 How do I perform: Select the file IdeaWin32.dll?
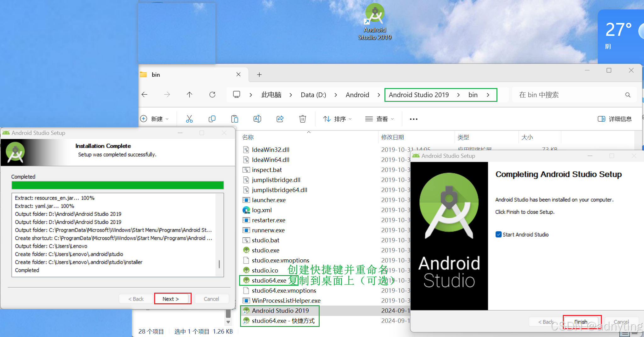click(x=271, y=150)
